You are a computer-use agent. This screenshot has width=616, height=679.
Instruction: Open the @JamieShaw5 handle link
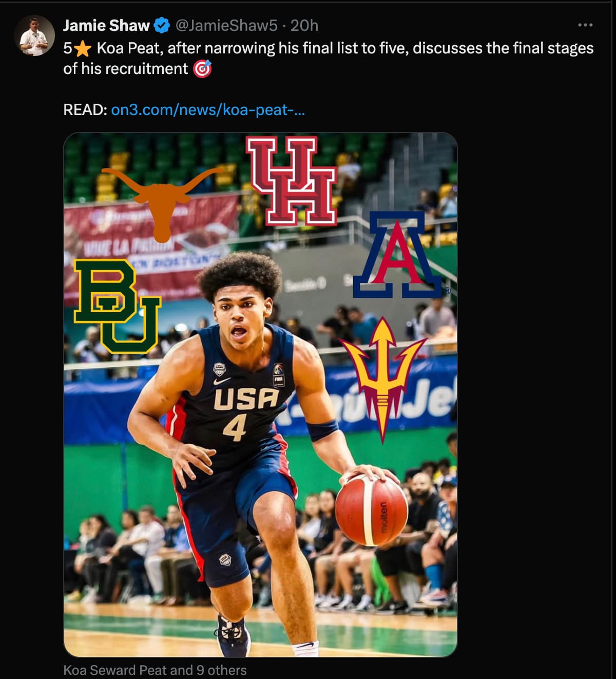click(226, 25)
